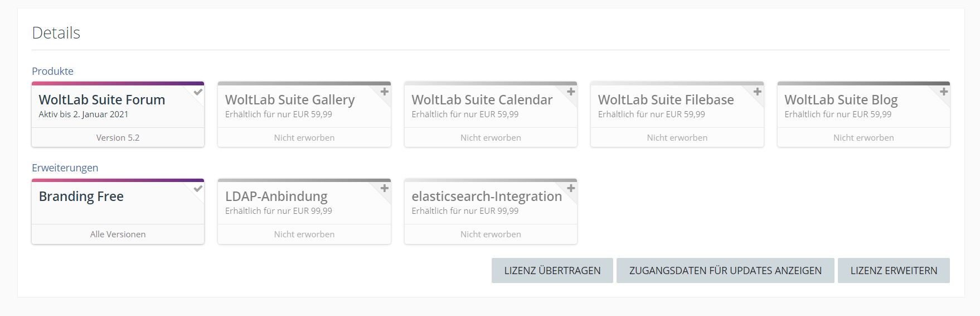The image size is (980, 316).
Task: Open the WoltLab Suite Forum title
Action: click(x=102, y=100)
